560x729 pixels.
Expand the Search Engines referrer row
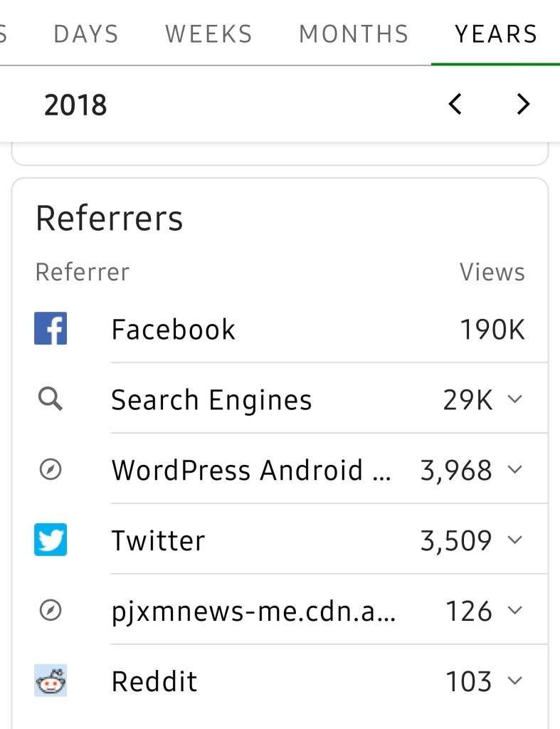(515, 399)
